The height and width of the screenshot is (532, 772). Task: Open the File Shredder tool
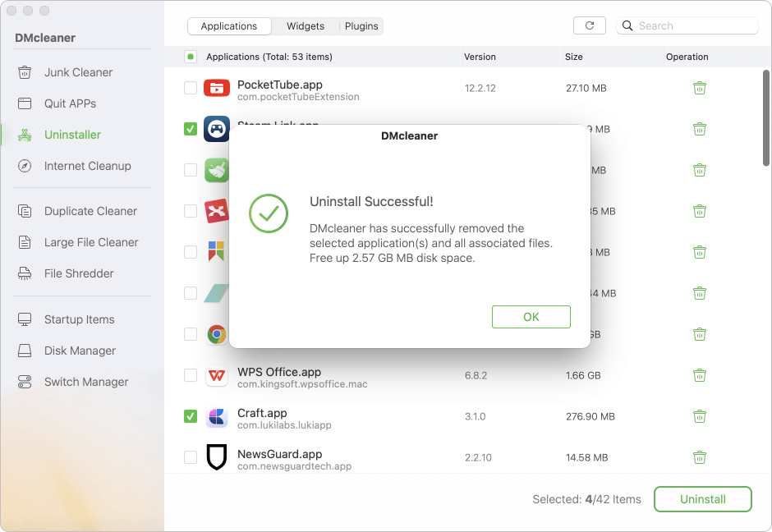pyautogui.click(x=78, y=273)
